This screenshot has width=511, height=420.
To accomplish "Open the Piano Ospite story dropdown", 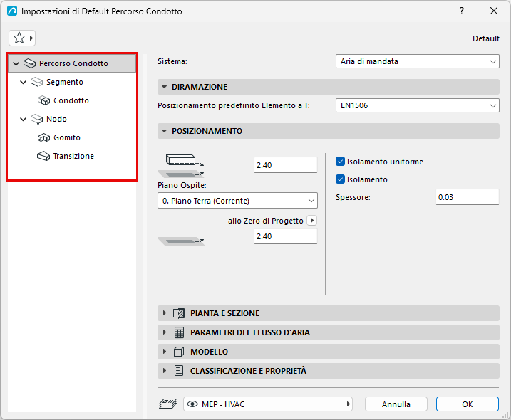I will coord(237,201).
